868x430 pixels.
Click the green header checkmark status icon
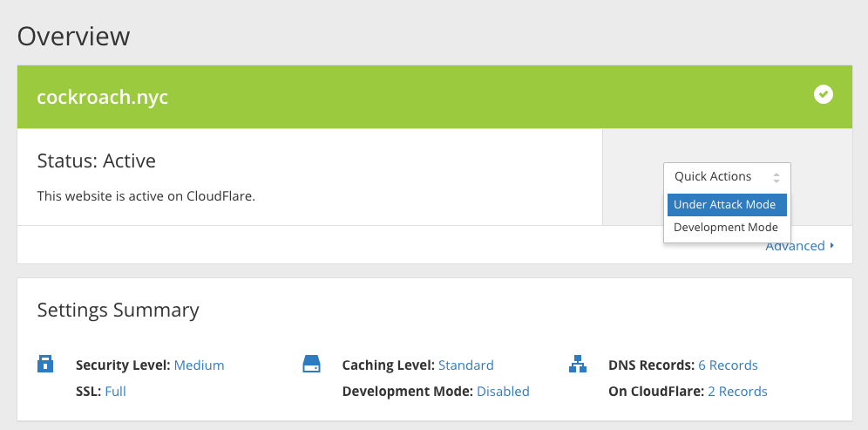[x=824, y=94]
